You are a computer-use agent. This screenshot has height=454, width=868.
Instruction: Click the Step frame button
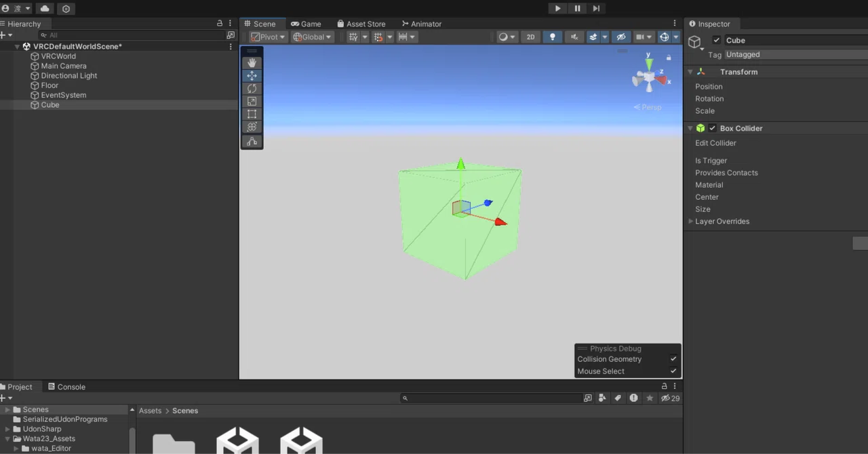596,9
